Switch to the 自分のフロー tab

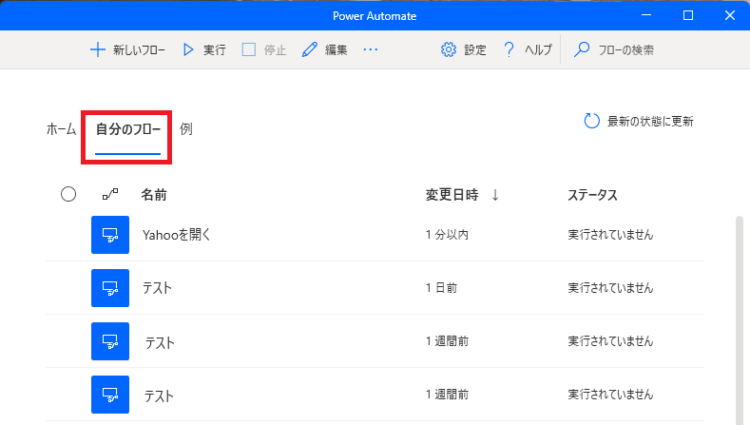coord(128,129)
